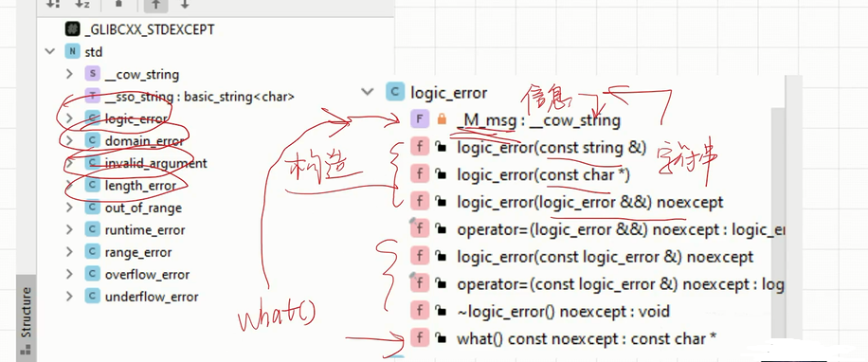
Task: Select the what() const noexcept method
Action: pos(587,338)
